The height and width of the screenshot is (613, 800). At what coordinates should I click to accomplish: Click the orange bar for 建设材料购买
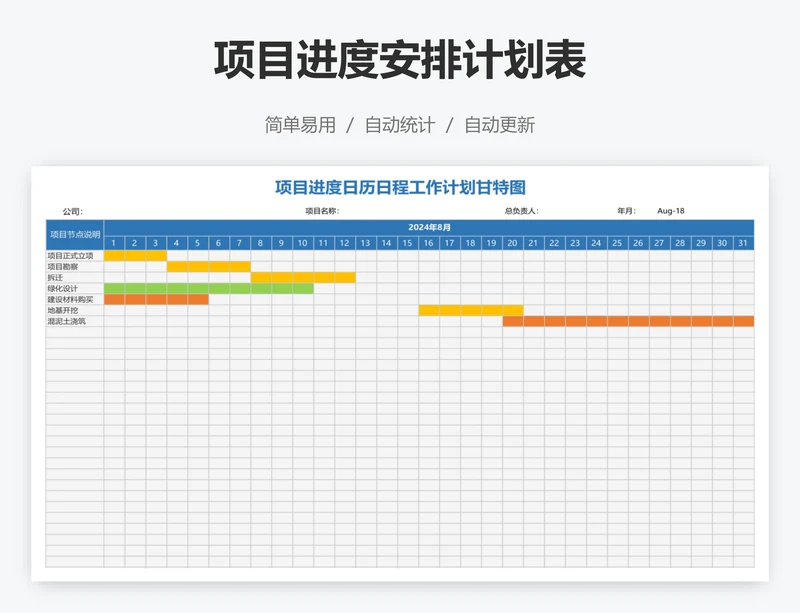point(156,300)
